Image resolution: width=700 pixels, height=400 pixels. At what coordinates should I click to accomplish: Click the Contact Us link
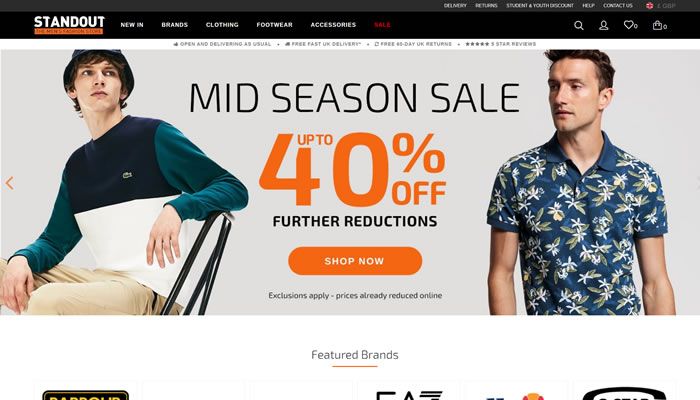click(618, 6)
